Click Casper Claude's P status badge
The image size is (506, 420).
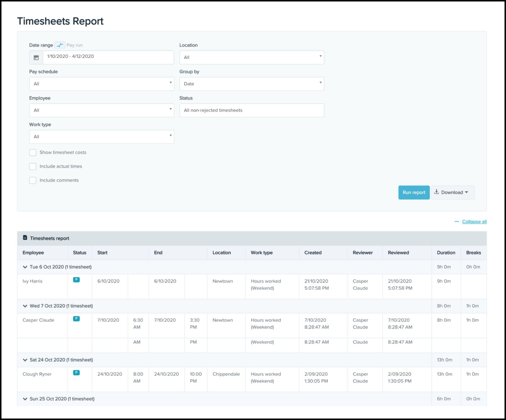(x=76, y=319)
